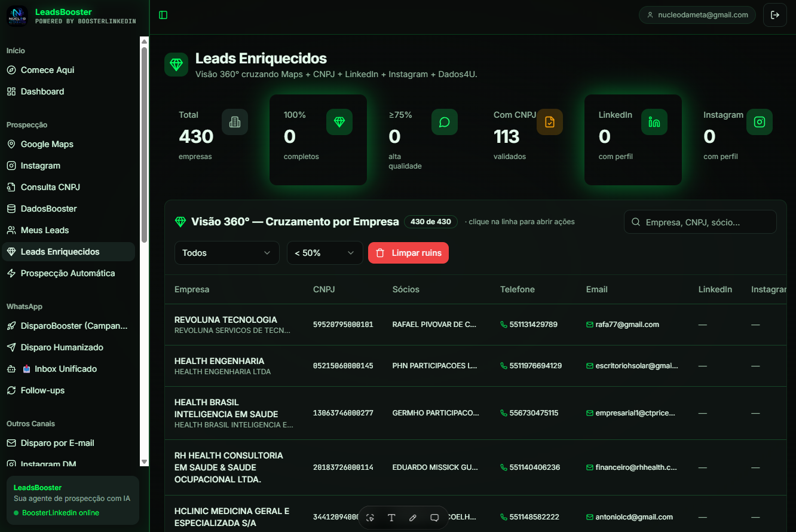
Task: Click the Sócios column header
Action: pos(406,289)
